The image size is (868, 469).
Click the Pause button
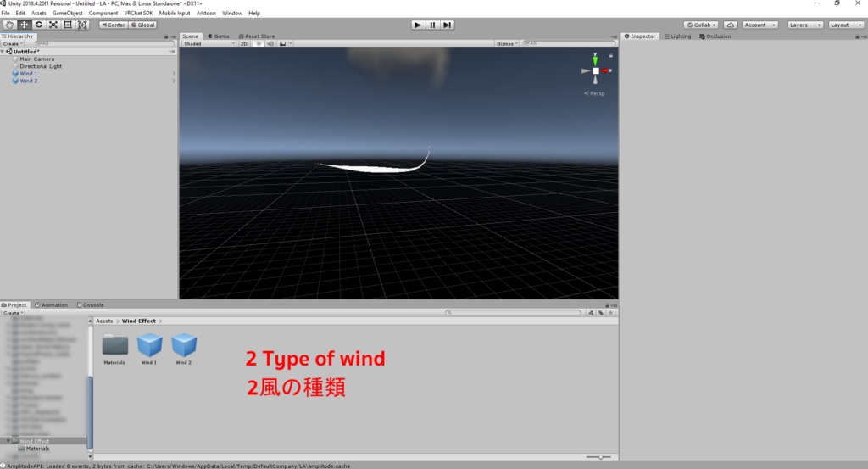(432, 25)
